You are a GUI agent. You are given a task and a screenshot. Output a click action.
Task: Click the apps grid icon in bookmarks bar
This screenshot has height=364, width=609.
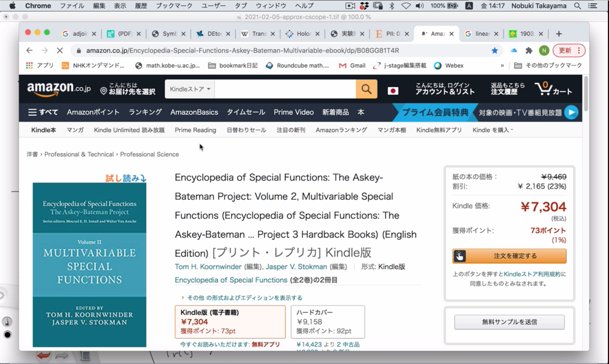tap(29, 66)
